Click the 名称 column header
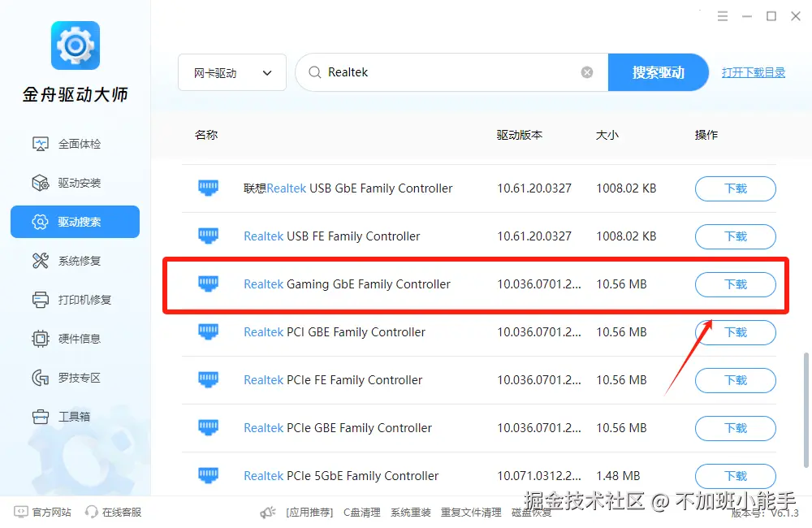 click(x=206, y=135)
